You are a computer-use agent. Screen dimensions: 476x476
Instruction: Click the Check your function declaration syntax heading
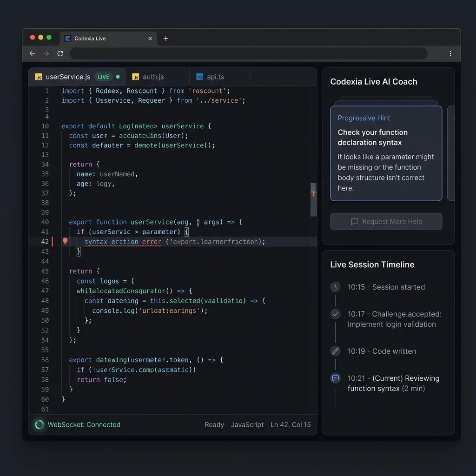372,137
